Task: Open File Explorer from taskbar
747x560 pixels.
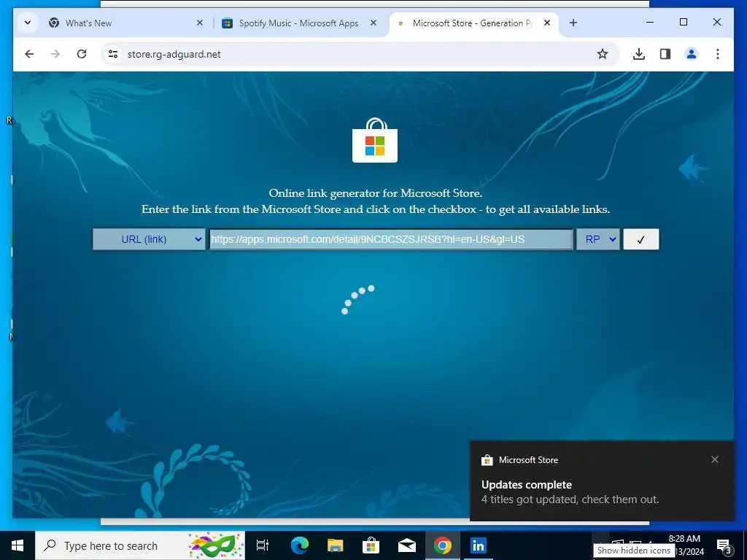Action: point(336,545)
